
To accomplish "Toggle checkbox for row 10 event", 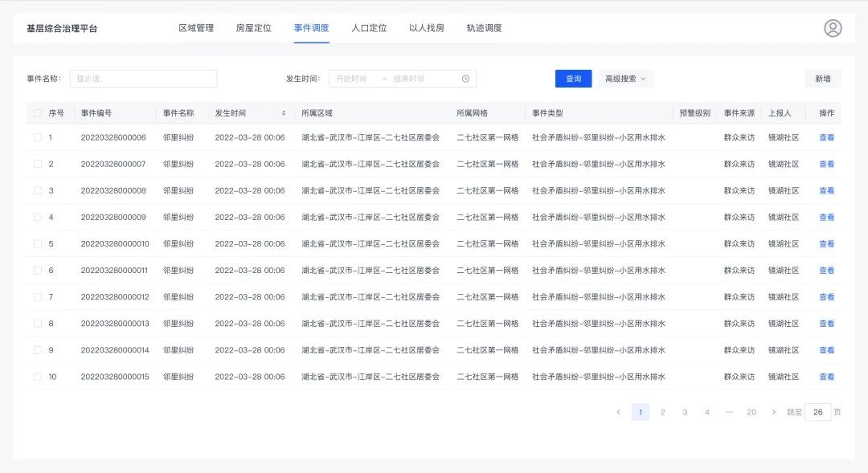I will [x=38, y=377].
